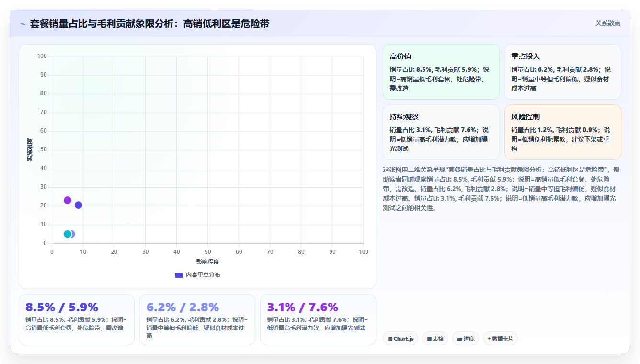Viewport: 640px width, 364px height.
Task: Click the 6.2% / 2.8% stat card
Action: 197,319
